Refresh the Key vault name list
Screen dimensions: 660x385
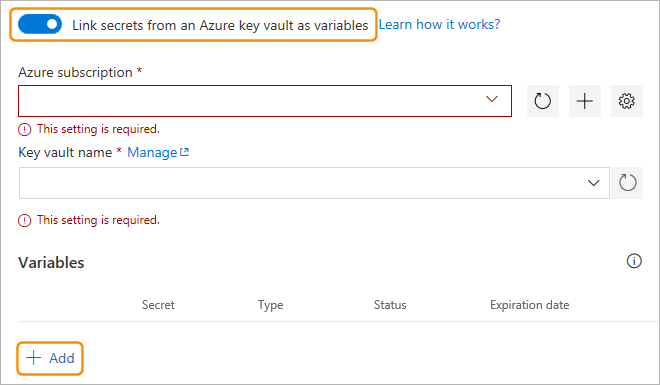[x=627, y=183]
